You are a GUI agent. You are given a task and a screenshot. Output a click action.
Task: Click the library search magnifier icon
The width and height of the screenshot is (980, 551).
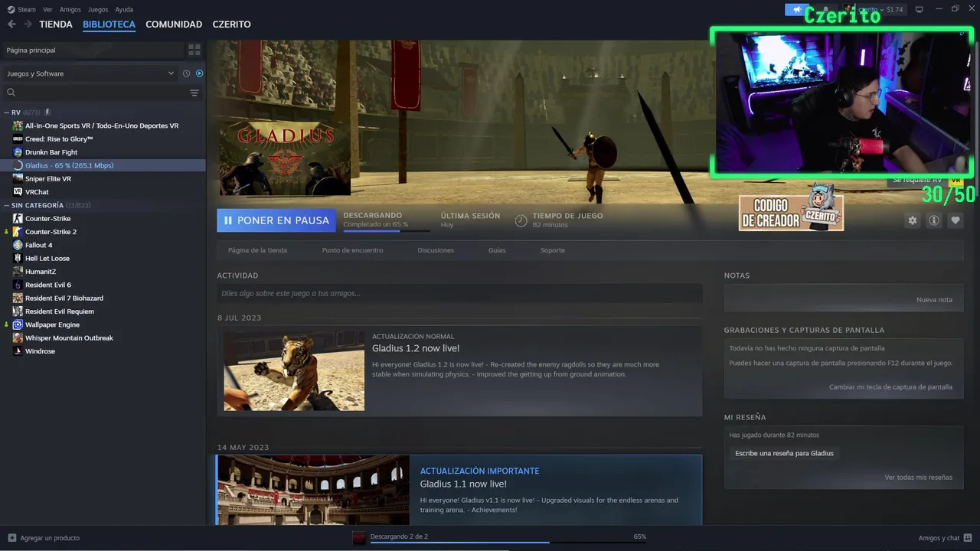(x=11, y=93)
